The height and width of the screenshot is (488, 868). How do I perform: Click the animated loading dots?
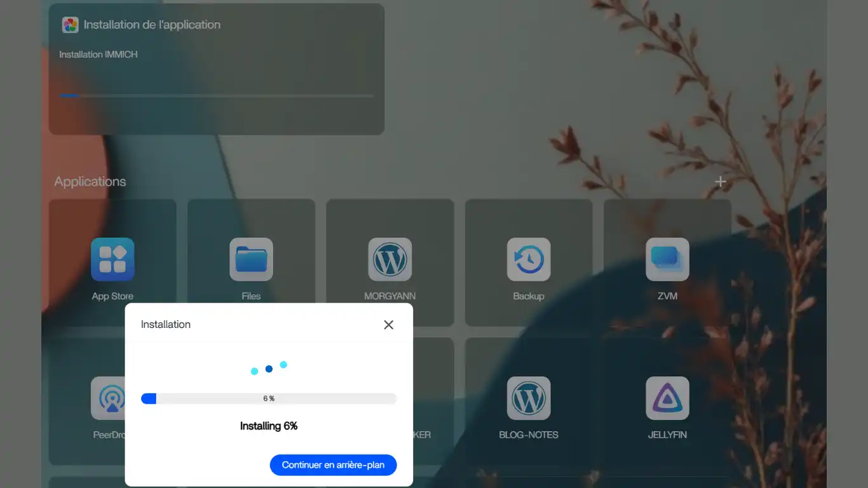pyautogui.click(x=269, y=369)
